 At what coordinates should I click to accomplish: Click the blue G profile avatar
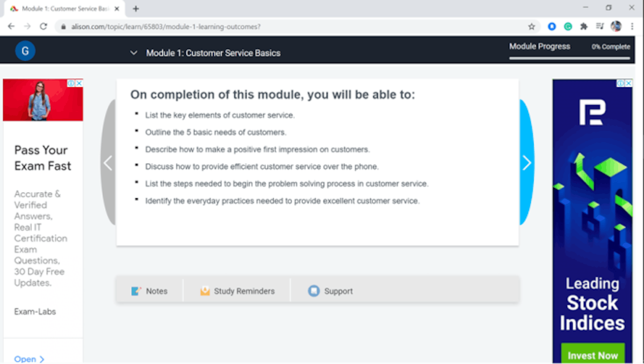pyautogui.click(x=25, y=51)
